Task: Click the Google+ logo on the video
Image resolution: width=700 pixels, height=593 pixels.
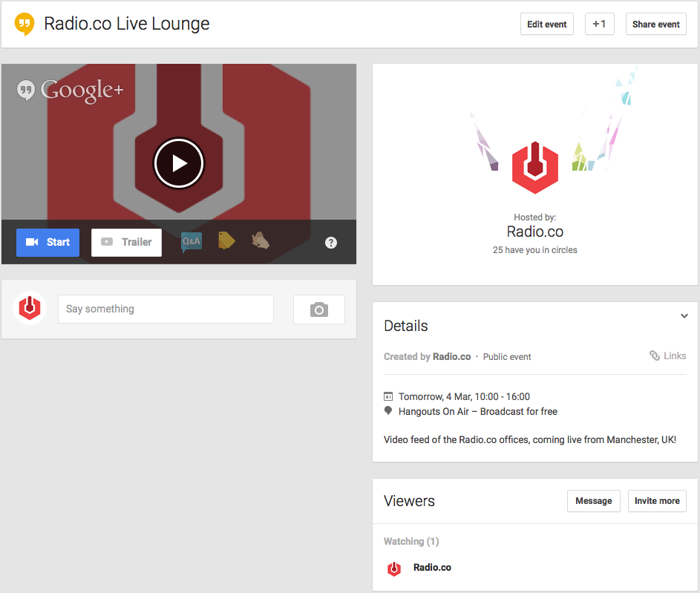Action: click(70, 91)
